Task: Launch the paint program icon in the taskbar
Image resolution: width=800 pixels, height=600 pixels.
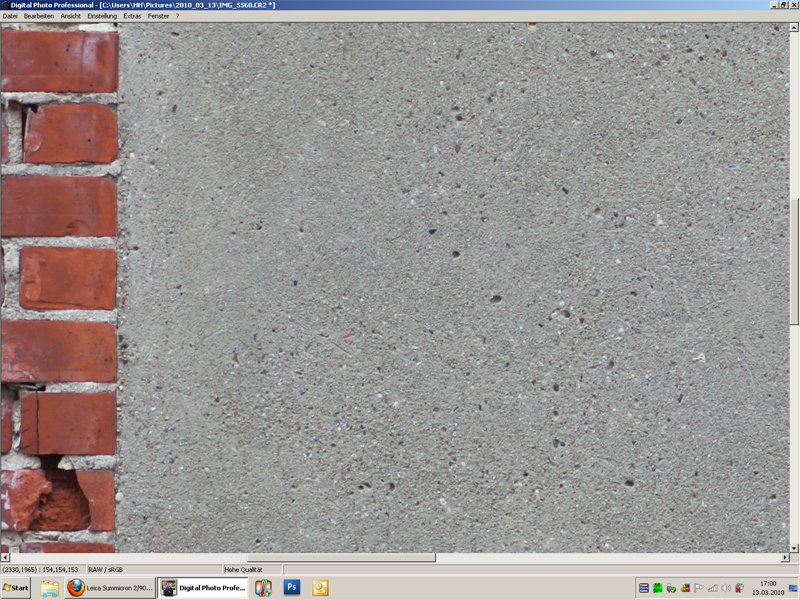Action: tap(263, 588)
